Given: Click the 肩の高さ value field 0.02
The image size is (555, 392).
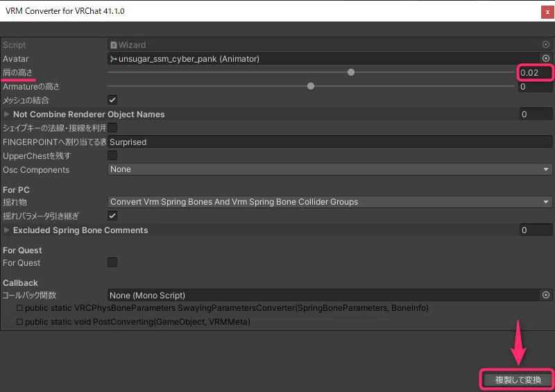Looking at the screenshot, I should pos(535,73).
